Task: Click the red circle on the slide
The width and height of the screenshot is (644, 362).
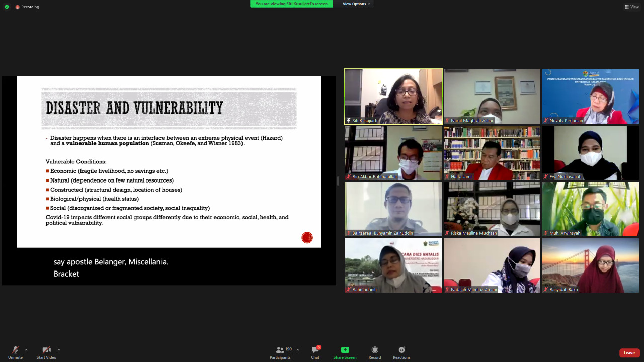Action: (x=307, y=238)
